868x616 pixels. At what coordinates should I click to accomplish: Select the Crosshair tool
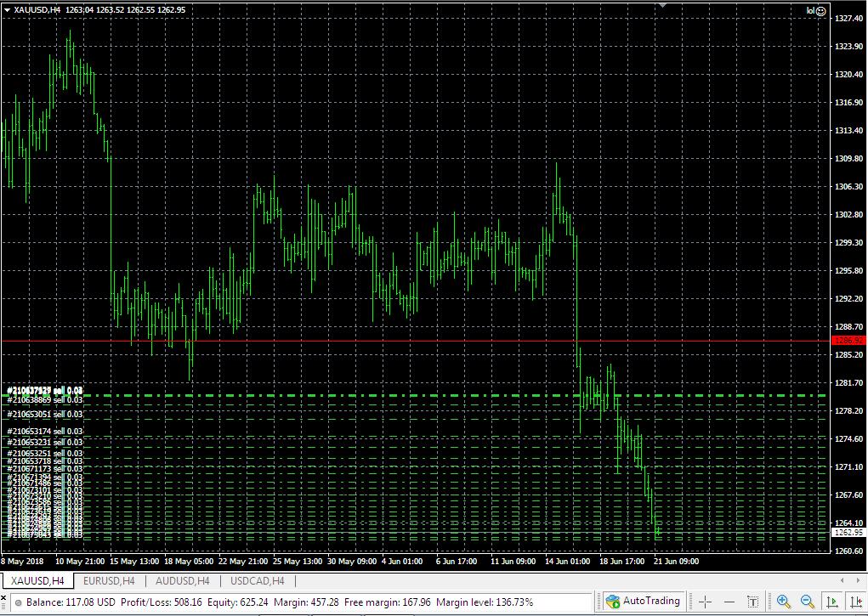[x=706, y=602]
